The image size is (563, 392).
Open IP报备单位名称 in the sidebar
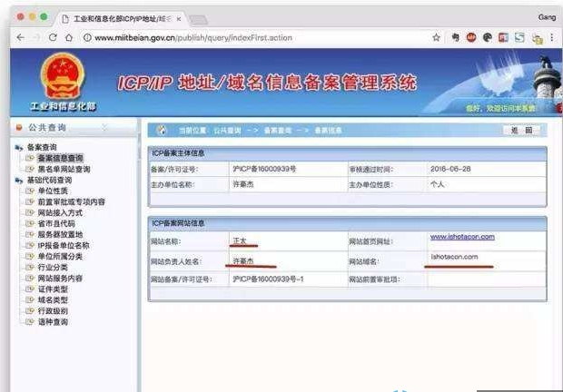pyautogui.click(x=64, y=245)
